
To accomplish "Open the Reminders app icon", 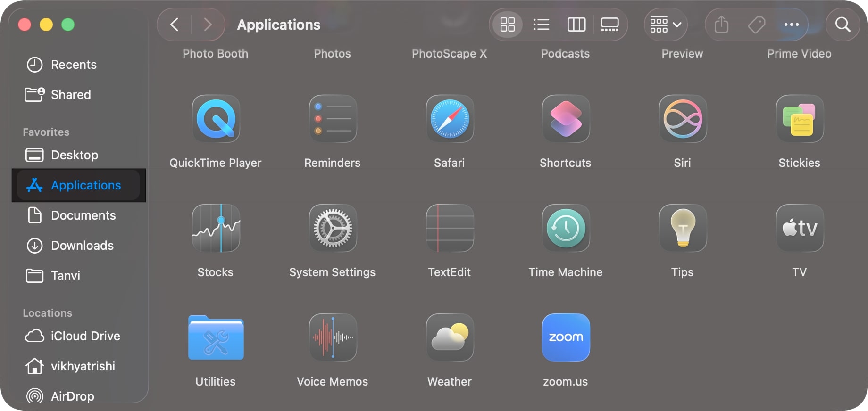I will [333, 119].
